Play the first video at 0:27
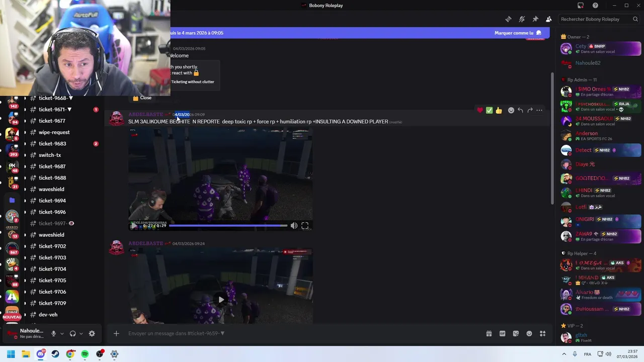This screenshot has height=362, width=644. pyautogui.click(x=133, y=226)
